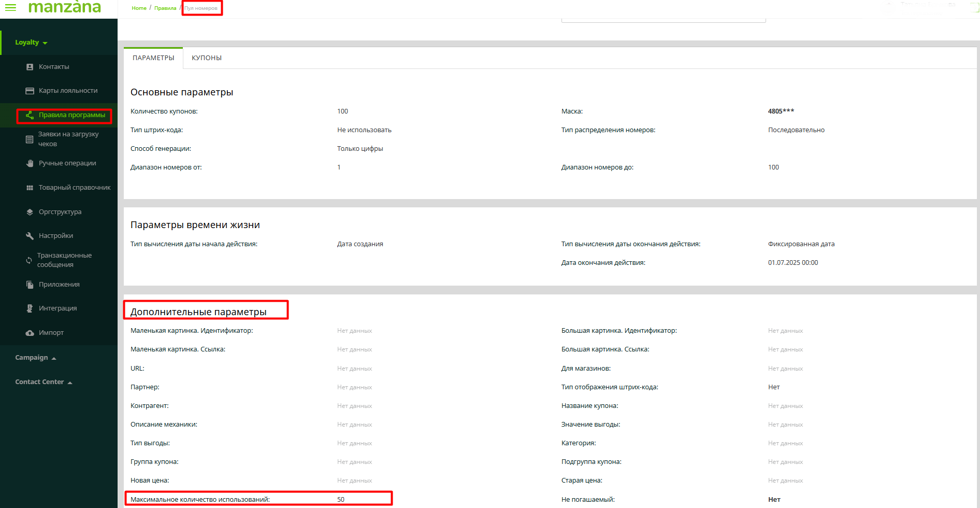This screenshot has height=508, width=980.
Task: Expand the Campaign section
Action: [35, 358]
